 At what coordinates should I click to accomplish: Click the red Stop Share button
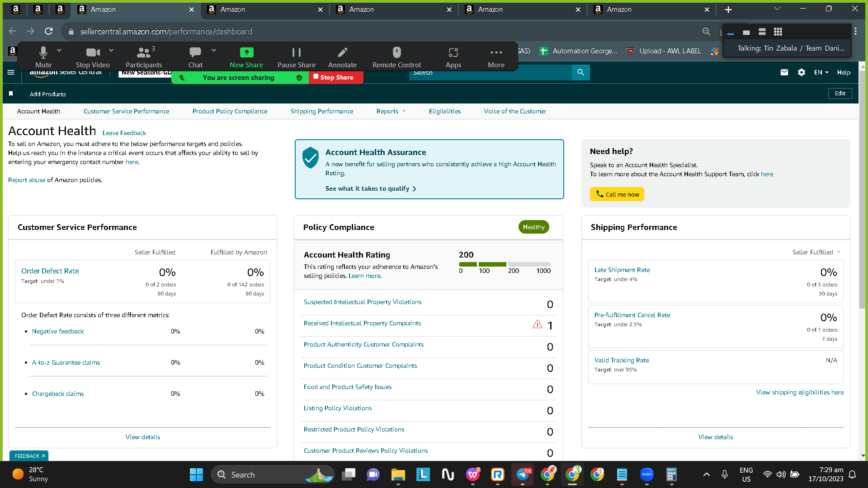pos(336,77)
